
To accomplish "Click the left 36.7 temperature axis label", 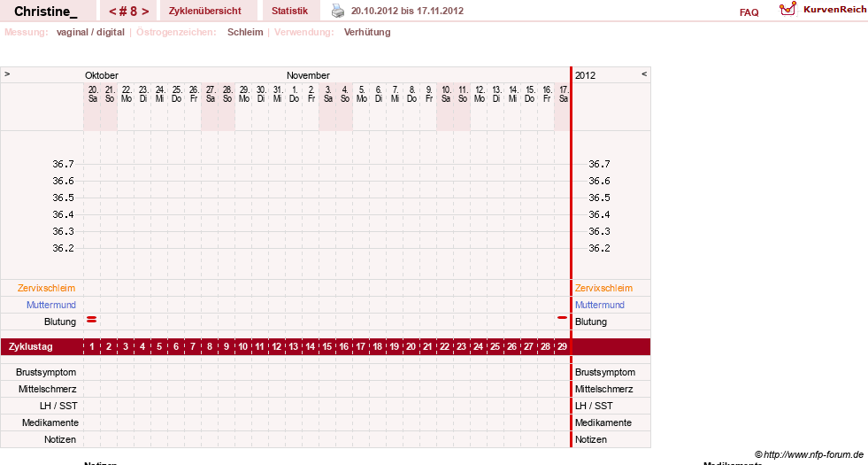I will click(x=63, y=164).
